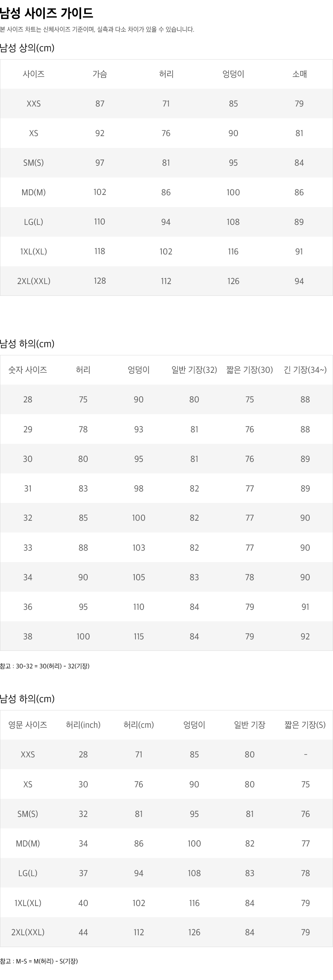Select the XXS row in 남성 상의 table
Image resolution: width=333 pixels, height=980 pixels.
tap(166, 104)
